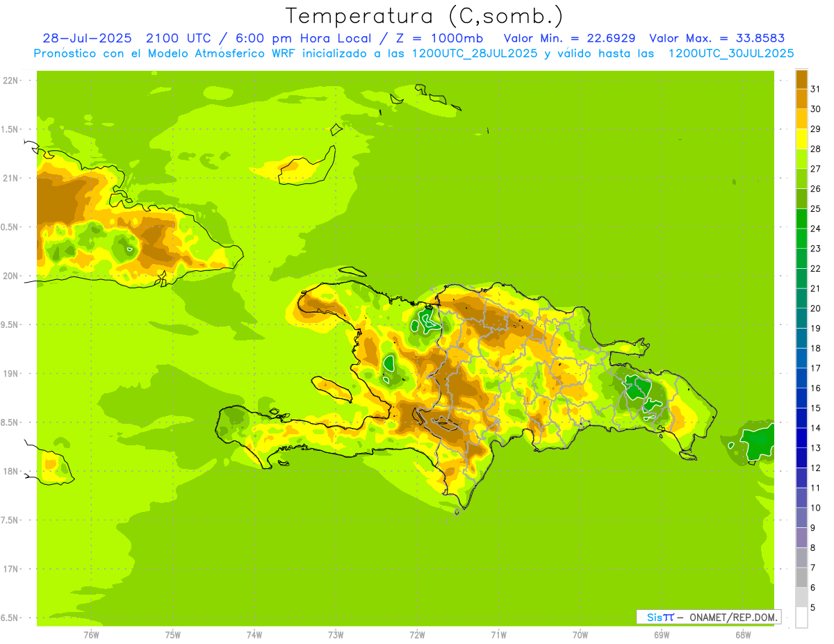Click the '21N' latitude axis label
Image resolution: width=834 pixels, height=644 pixels.
tap(10, 178)
